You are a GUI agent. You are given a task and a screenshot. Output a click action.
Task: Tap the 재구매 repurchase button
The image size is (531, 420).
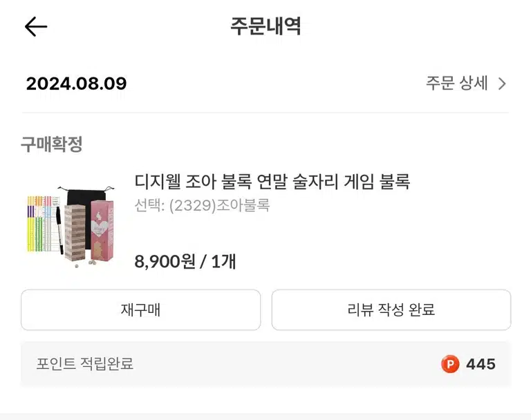point(140,309)
